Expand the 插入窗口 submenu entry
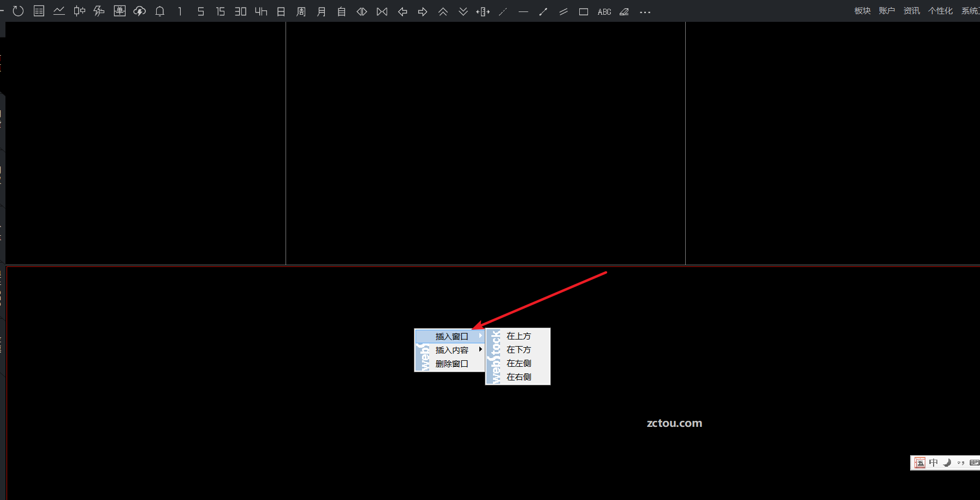This screenshot has width=980, height=500. point(452,336)
